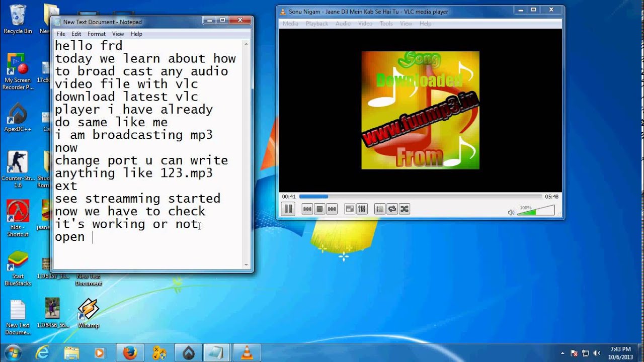Viewport: 644px width, 362px height.
Task: Mute VLC using speaker icon
Action: (x=511, y=212)
